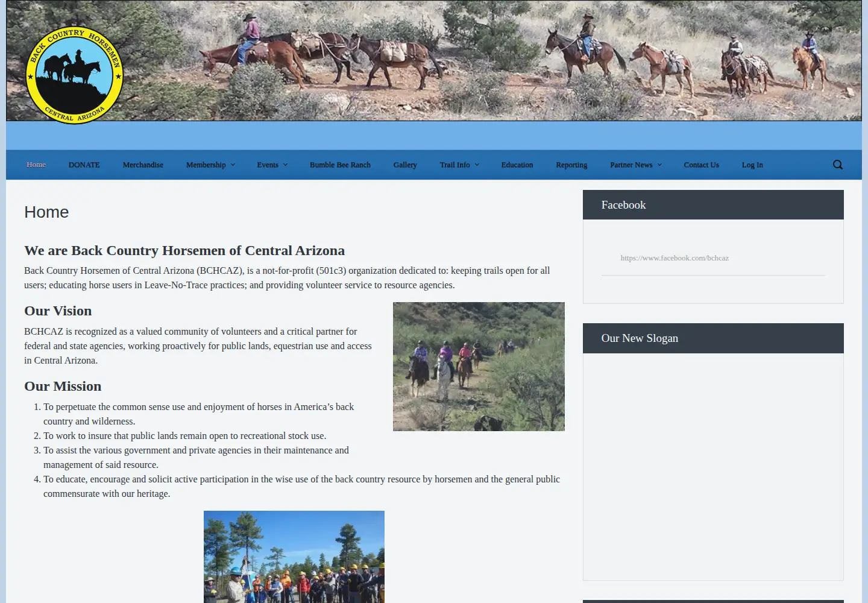Image resolution: width=868 pixels, height=603 pixels.
Task: Open the Education menu item
Action: pos(517,165)
